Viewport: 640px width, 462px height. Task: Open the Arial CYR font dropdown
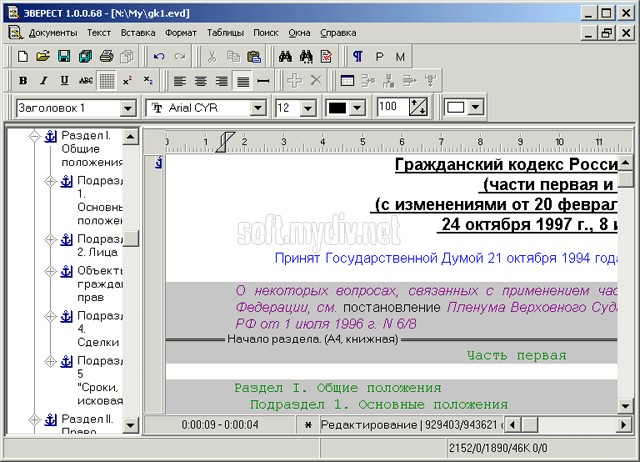click(258, 108)
